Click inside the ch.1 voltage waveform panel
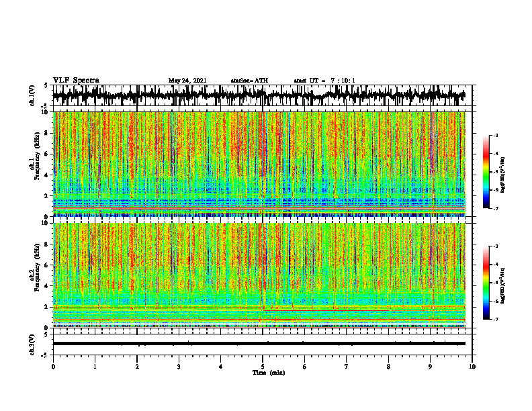The width and height of the screenshot is (532, 411). [262, 95]
